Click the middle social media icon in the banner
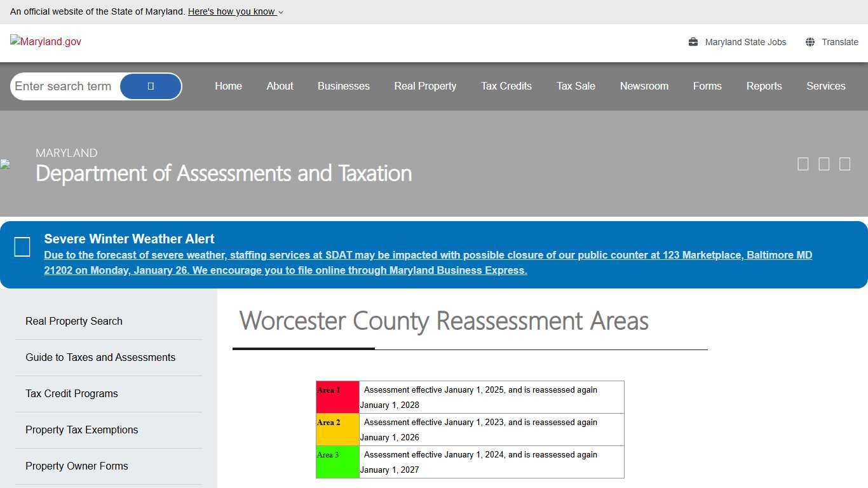Screen dimensions: 868x488 tap(824, 163)
